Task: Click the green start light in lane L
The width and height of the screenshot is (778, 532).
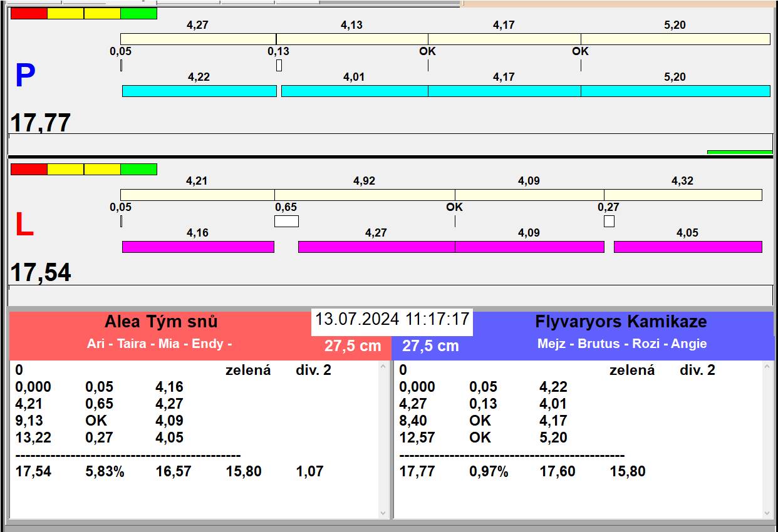Action: pos(138,169)
